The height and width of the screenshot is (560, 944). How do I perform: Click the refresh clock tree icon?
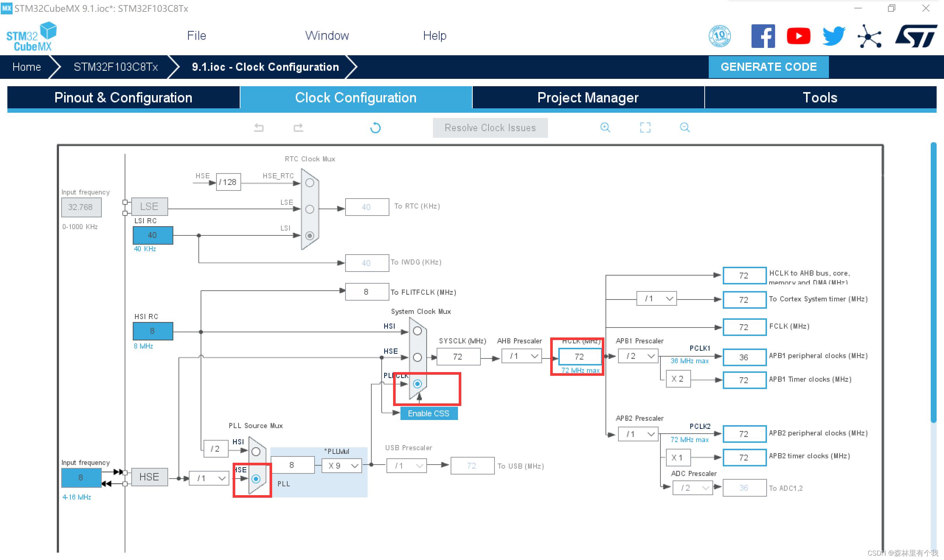pyautogui.click(x=375, y=127)
